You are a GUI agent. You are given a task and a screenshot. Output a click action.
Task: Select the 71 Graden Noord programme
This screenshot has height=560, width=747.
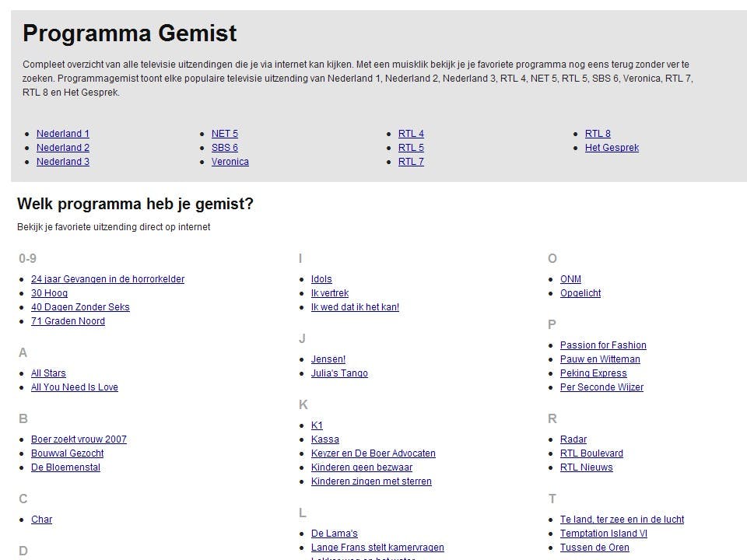pos(68,321)
